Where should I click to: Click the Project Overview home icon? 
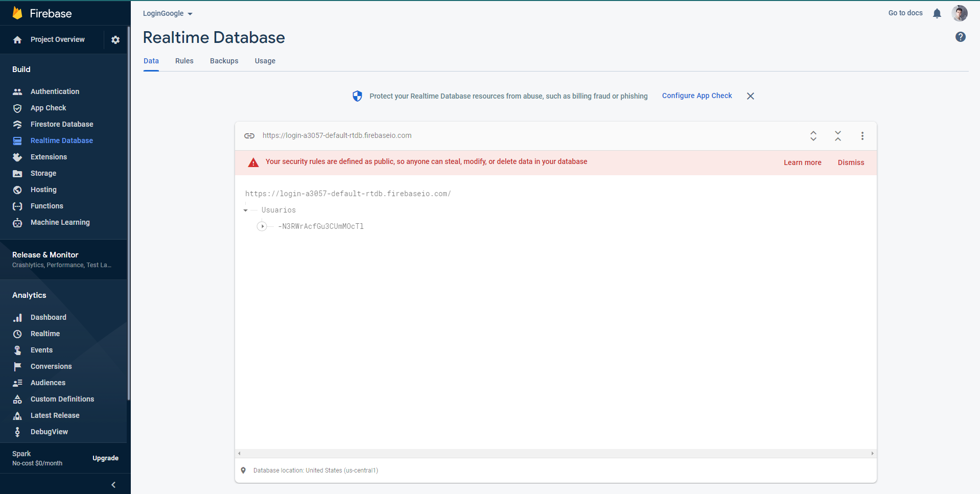(x=17, y=40)
